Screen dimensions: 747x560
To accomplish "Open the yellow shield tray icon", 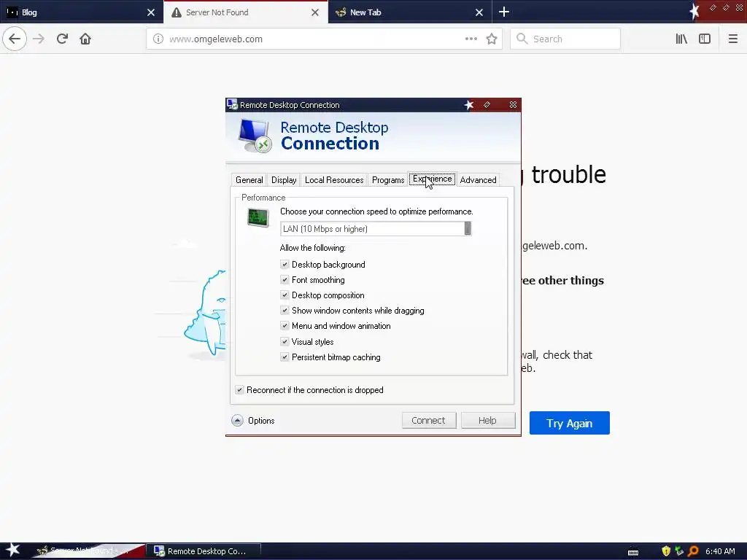I will click(x=666, y=551).
